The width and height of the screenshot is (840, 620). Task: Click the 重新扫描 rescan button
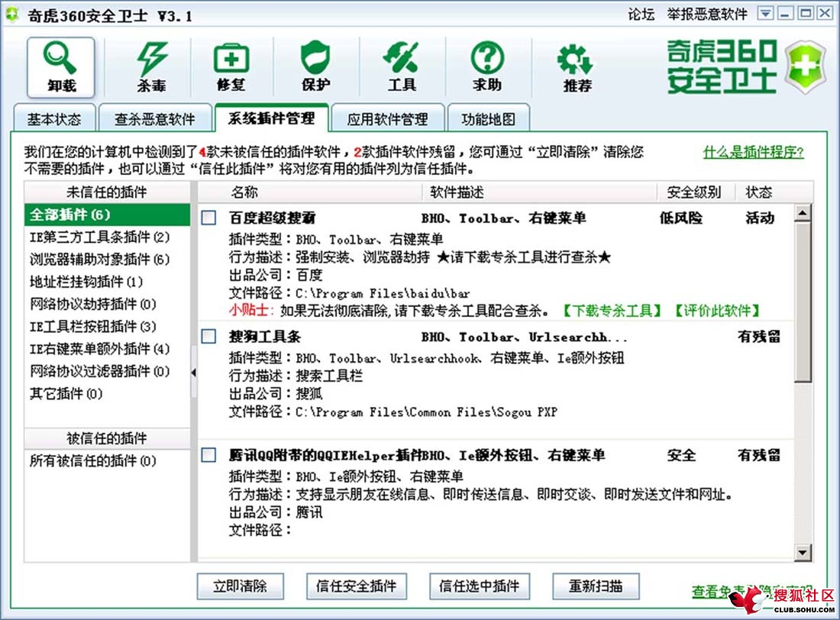596,586
